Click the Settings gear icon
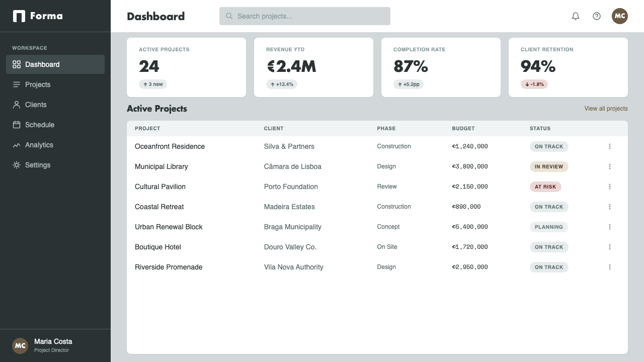The width and height of the screenshot is (644, 362). 17,165
